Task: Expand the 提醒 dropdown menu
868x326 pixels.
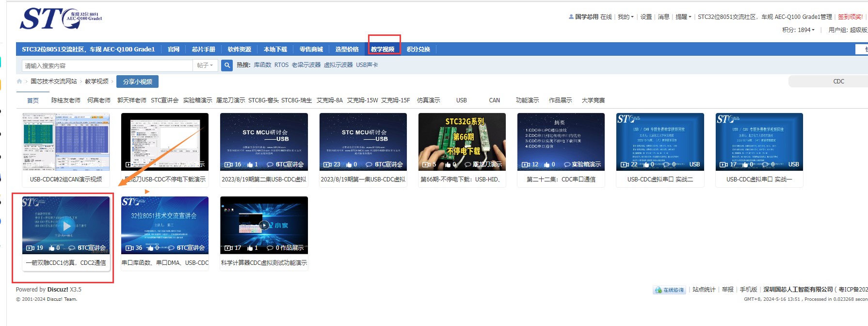Action: click(x=683, y=17)
